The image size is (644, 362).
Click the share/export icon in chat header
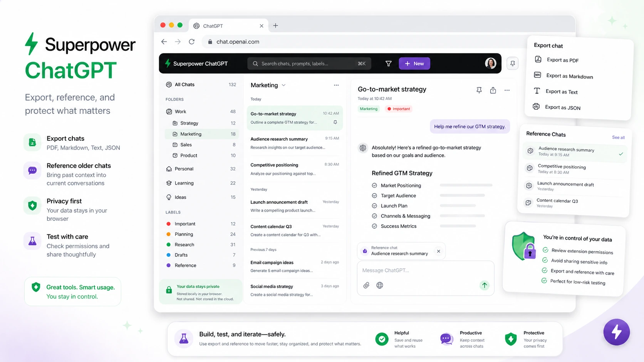coord(493,90)
